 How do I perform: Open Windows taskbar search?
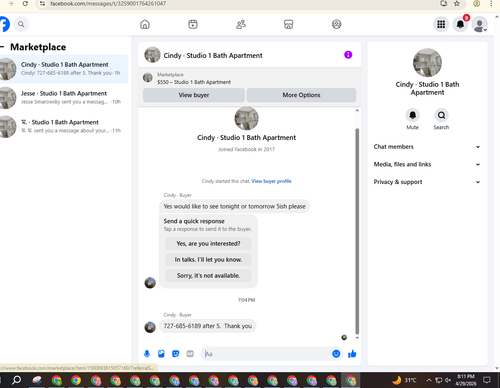tap(16, 380)
